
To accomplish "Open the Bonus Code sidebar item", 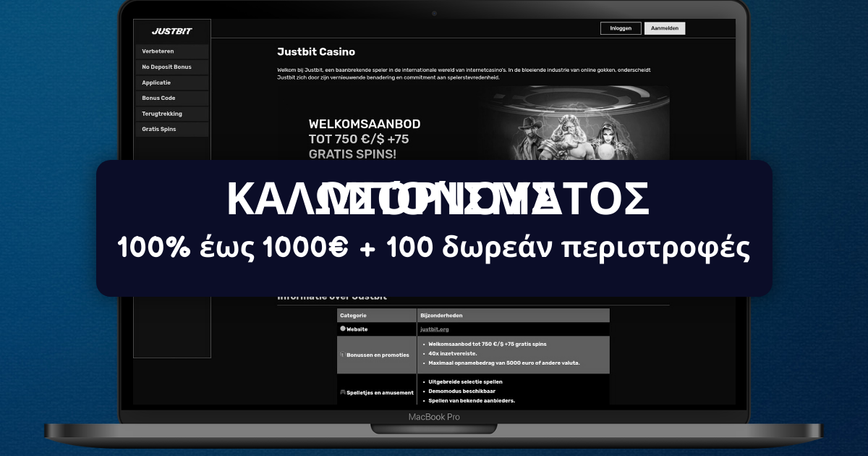I will pos(171,98).
